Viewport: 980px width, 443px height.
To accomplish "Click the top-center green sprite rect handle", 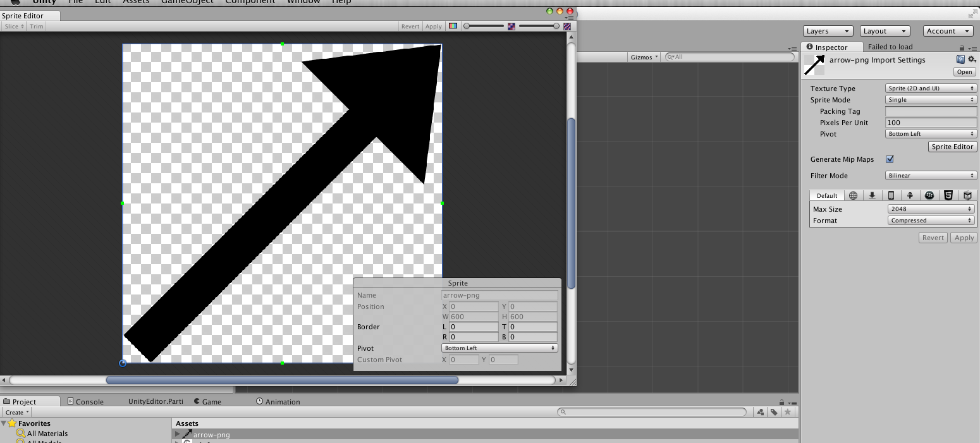I will [282, 44].
